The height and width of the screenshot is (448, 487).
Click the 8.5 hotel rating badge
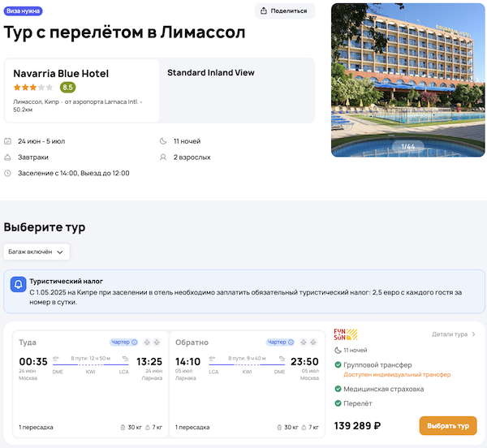click(68, 88)
